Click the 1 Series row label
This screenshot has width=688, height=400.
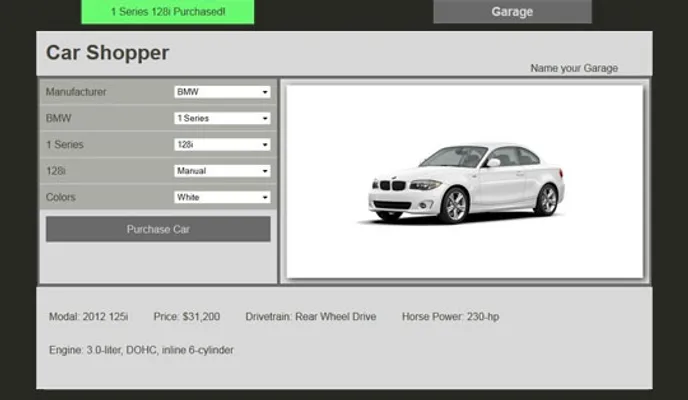pyautogui.click(x=63, y=145)
